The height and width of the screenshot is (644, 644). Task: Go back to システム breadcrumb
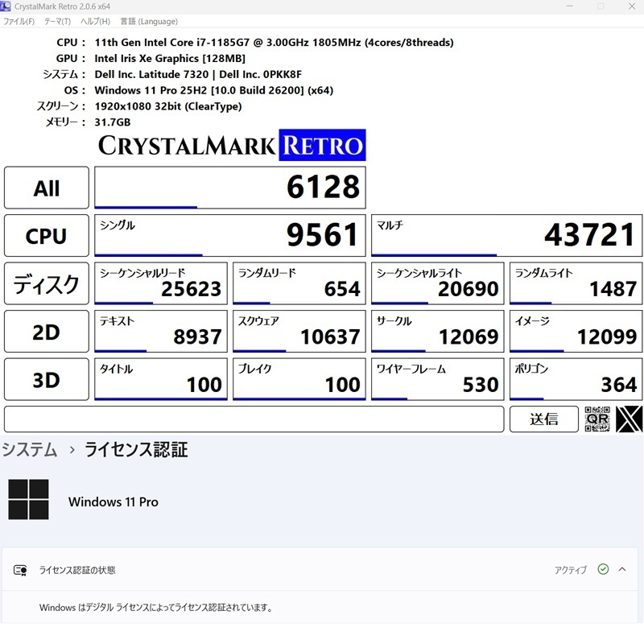[29, 449]
